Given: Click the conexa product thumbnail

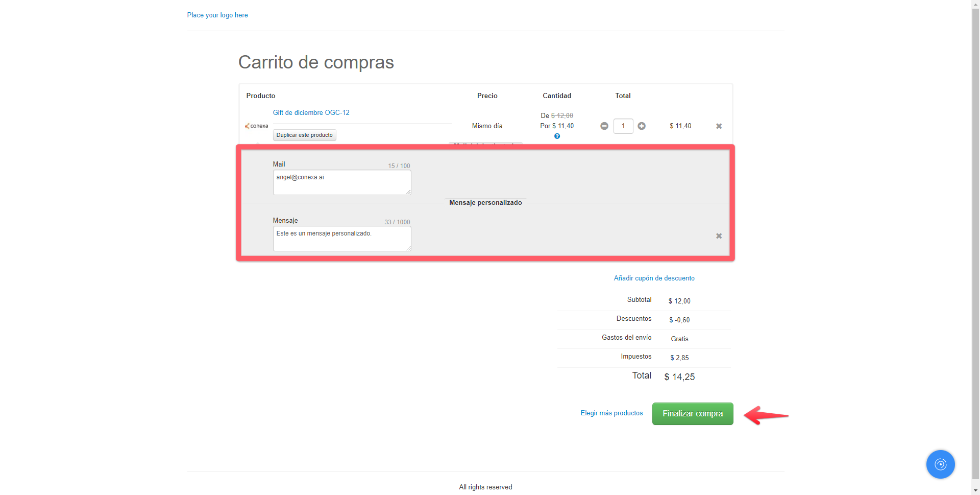Looking at the screenshot, I should point(257,126).
